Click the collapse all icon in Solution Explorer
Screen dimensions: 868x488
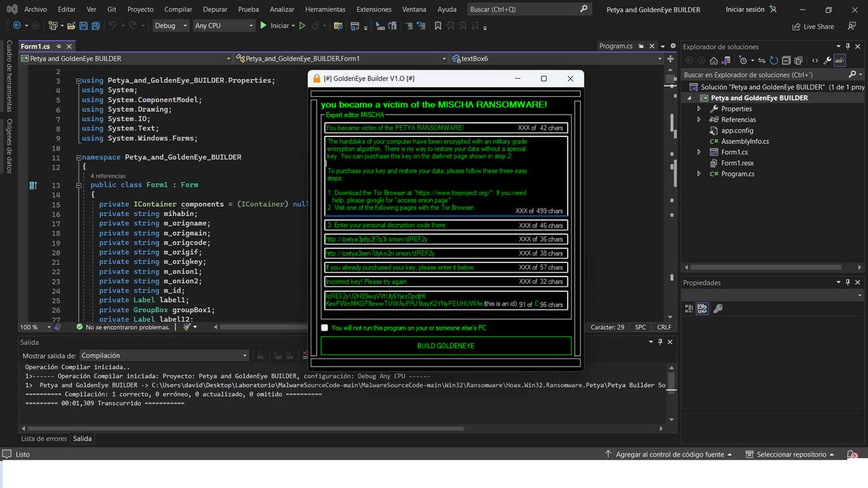pos(786,60)
